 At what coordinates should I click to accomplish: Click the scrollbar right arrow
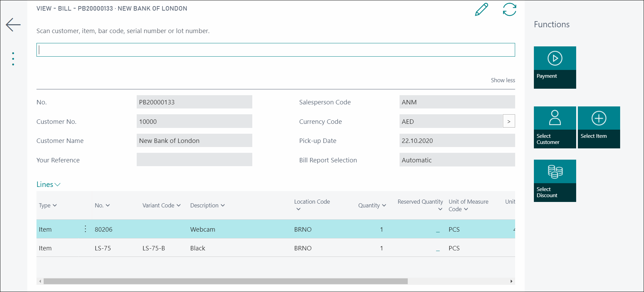point(511,281)
